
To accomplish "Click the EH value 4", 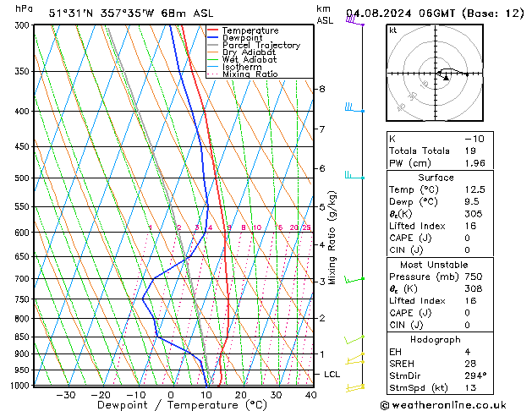I will tap(467, 352).
